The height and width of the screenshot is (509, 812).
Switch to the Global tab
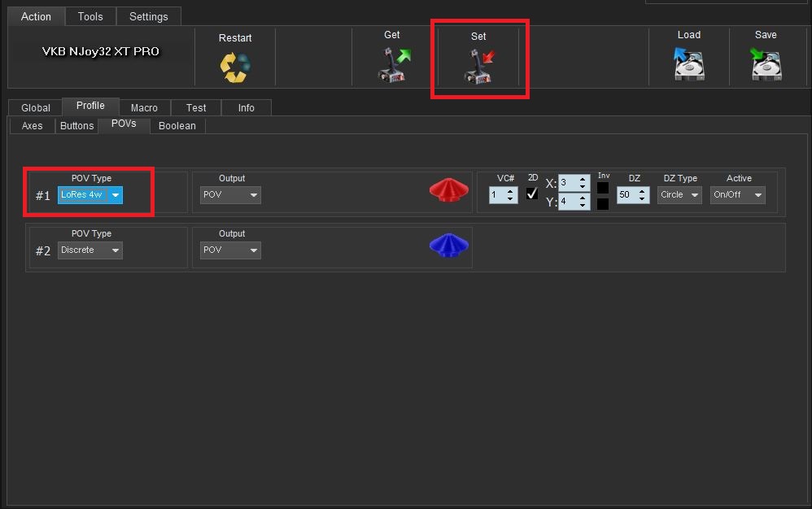(36, 107)
